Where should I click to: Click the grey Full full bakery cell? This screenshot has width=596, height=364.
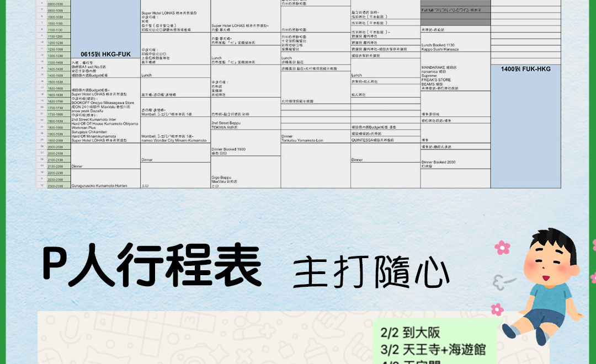[x=455, y=10]
